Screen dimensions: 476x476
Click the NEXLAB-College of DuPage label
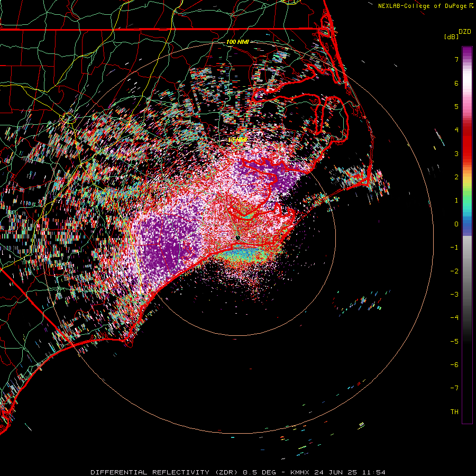422,6
